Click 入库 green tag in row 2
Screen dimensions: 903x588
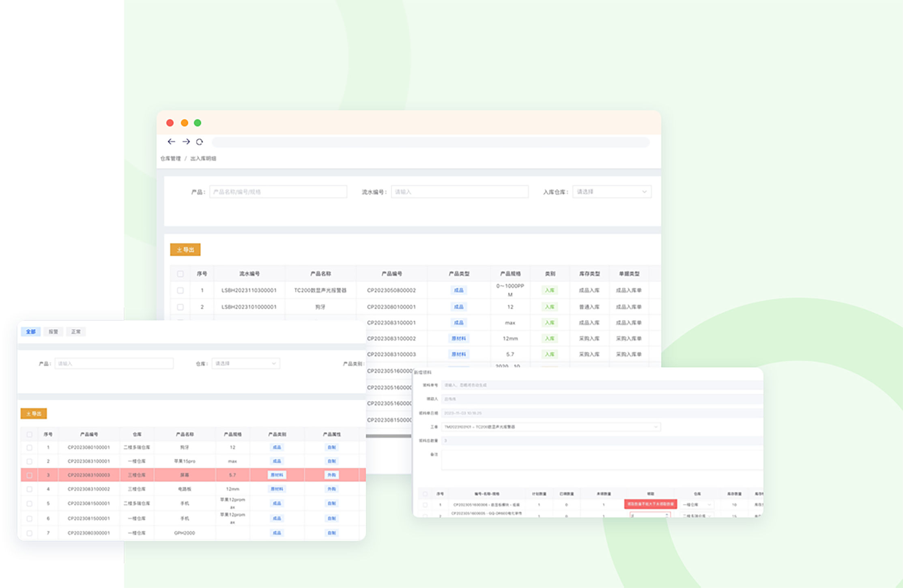pos(549,307)
